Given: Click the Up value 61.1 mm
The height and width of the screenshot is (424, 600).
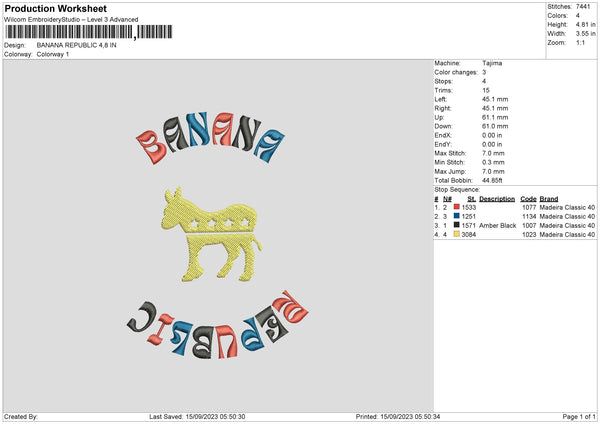Looking at the screenshot, I should pos(495,117).
